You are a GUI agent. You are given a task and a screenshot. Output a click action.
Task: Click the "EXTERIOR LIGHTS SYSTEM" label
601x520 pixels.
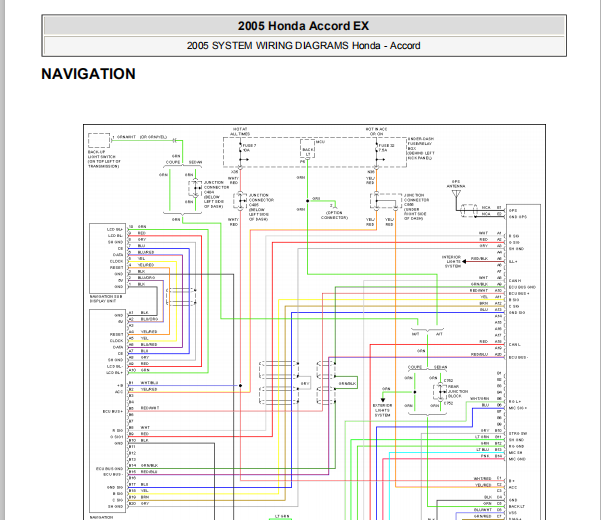tap(382, 410)
